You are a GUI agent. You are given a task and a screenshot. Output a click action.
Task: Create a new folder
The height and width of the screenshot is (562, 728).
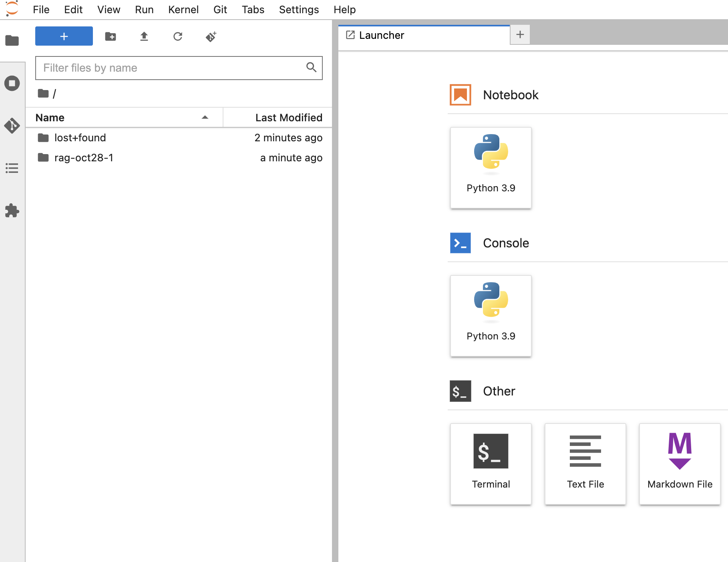click(111, 36)
